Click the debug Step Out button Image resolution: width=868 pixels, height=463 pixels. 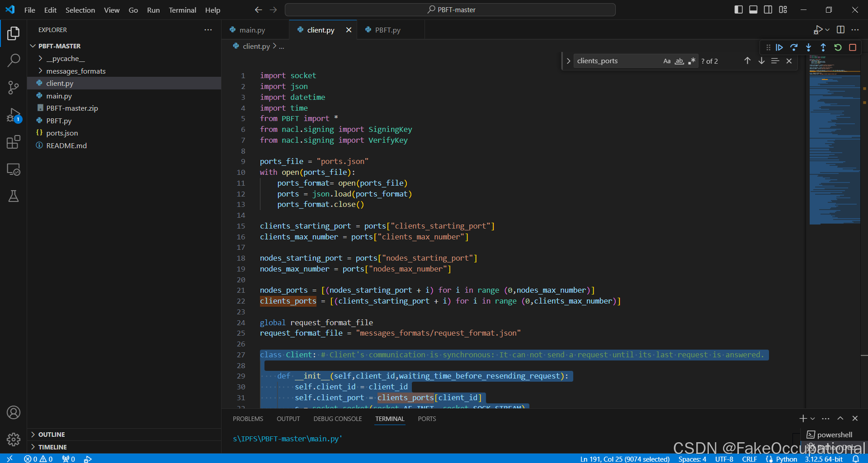(823, 47)
